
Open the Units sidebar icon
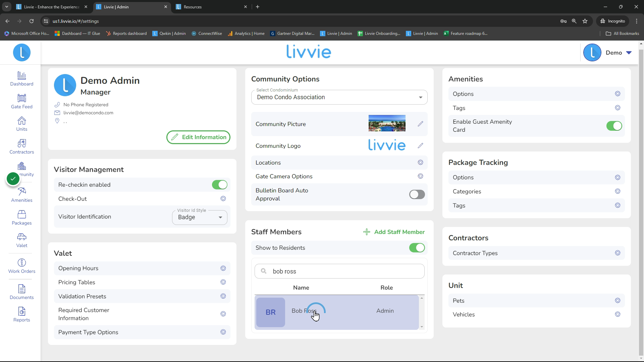[x=22, y=124]
